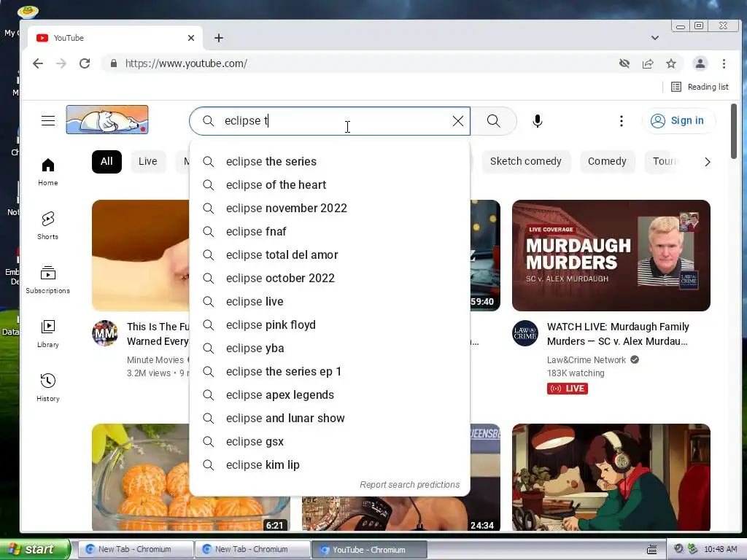Open the browser share icon

tap(648, 63)
